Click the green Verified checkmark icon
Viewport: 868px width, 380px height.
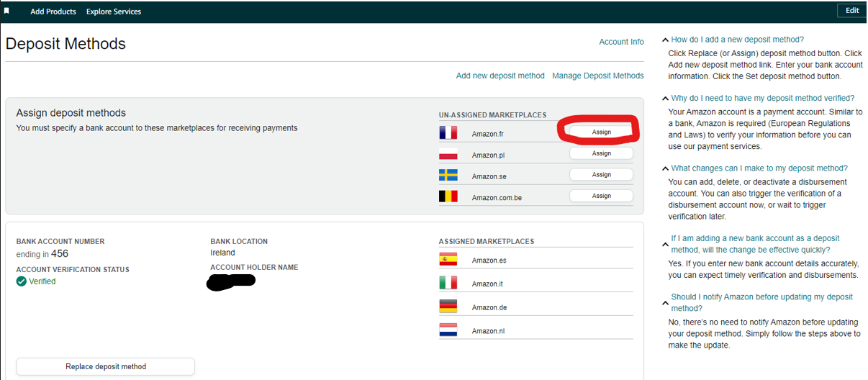tap(22, 281)
